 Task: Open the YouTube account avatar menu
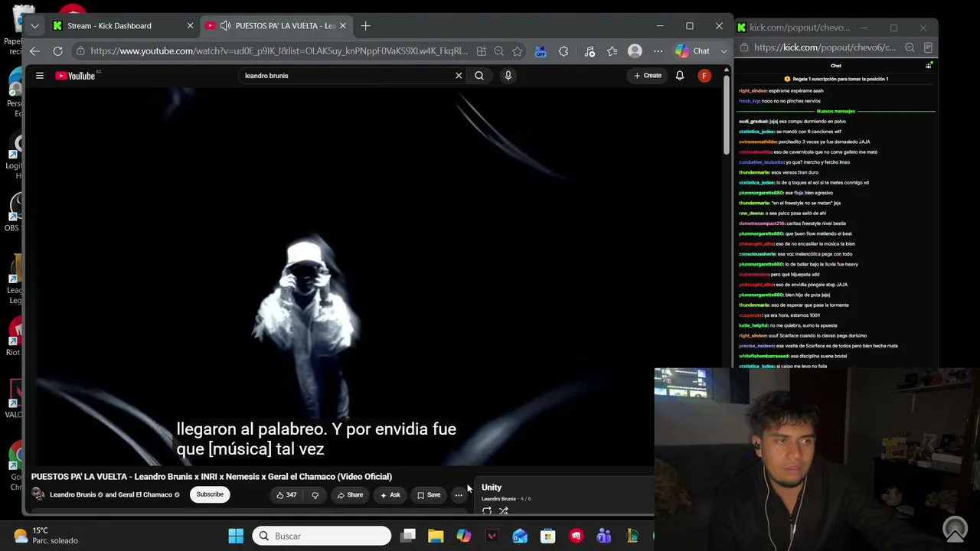[704, 76]
